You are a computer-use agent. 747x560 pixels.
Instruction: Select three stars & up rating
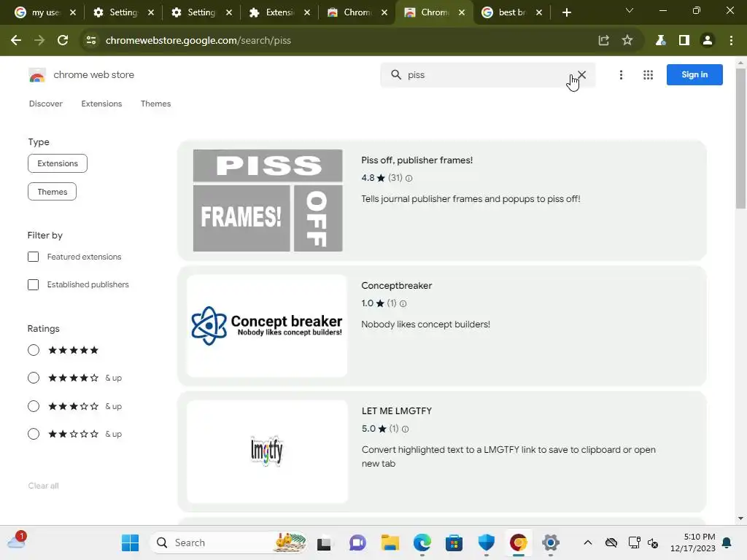(34, 406)
